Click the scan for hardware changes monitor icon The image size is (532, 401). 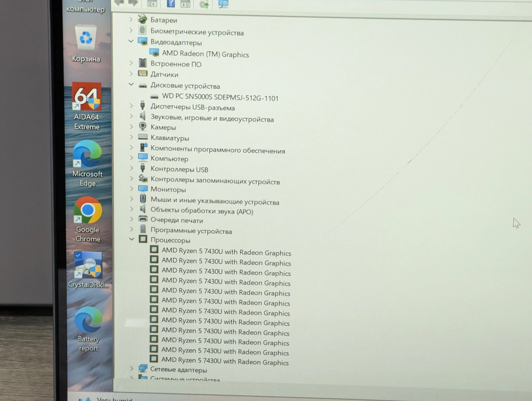click(223, 4)
